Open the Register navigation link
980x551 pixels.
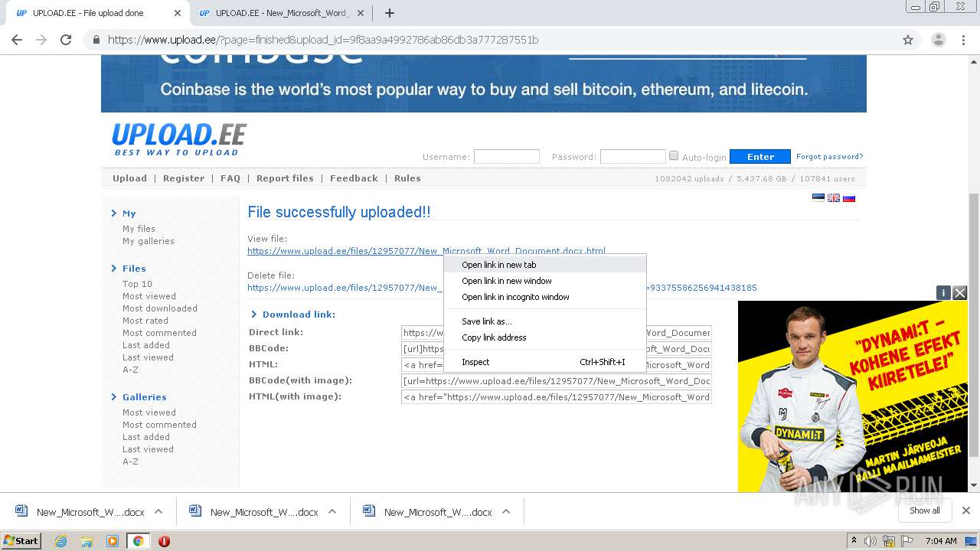click(x=184, y=178)
